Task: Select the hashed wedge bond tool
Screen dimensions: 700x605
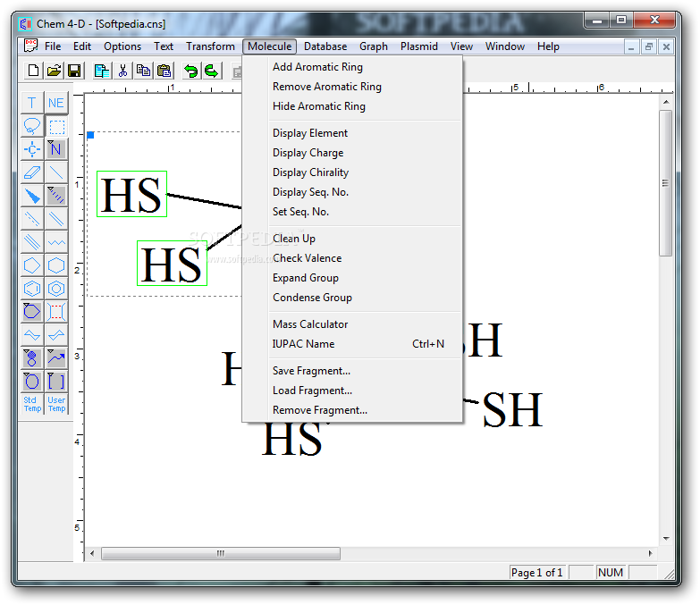Action: [x=56, y=196]
